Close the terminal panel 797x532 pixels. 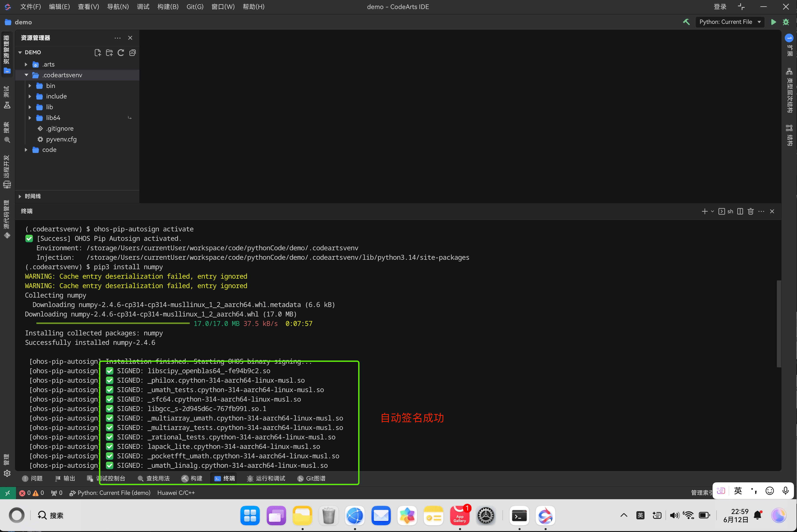pyautogui.click(x=772, y=211)
